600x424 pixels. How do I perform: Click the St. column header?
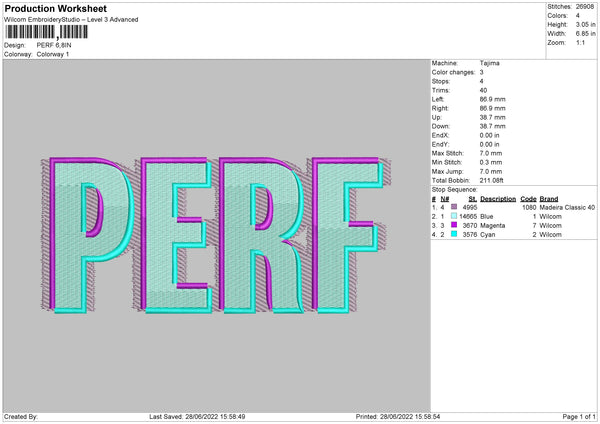[x=472, y=198]
